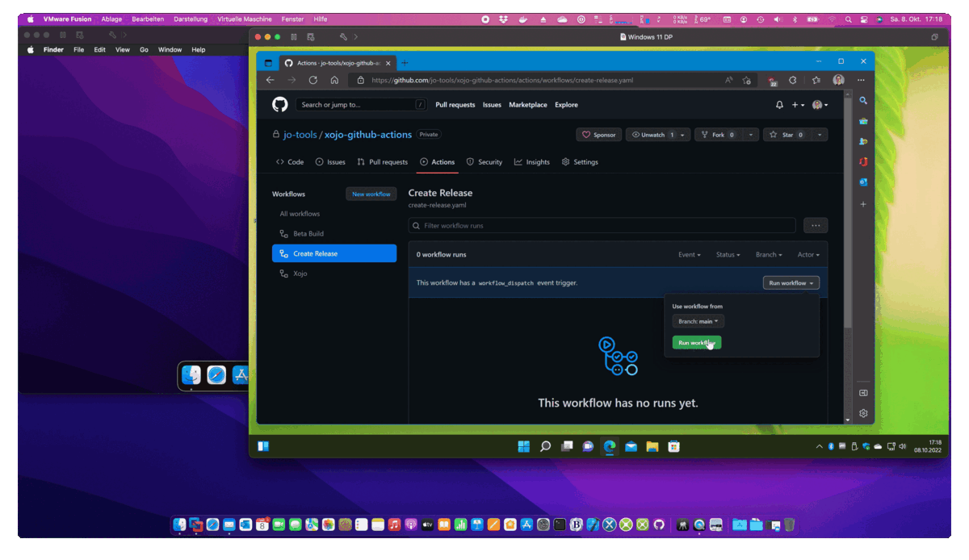Screen dimensions: 969x560
Task: Open the three-dot workflow options button
Action: 816,226
